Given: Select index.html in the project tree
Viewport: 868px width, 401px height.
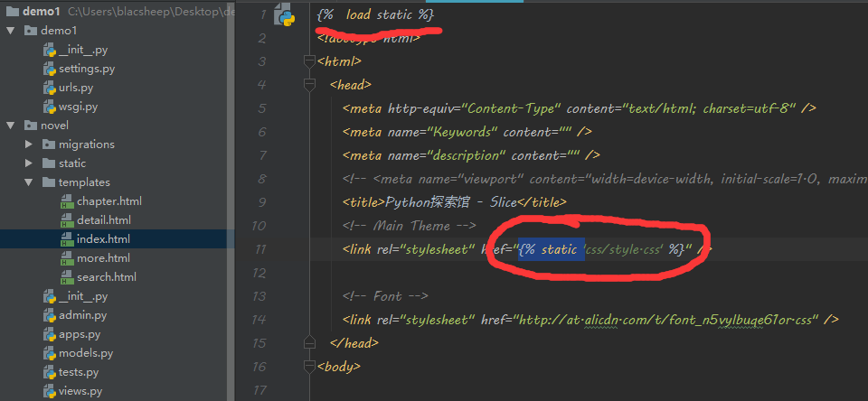Looking at the screenshot, I should [x=103, y=239].
